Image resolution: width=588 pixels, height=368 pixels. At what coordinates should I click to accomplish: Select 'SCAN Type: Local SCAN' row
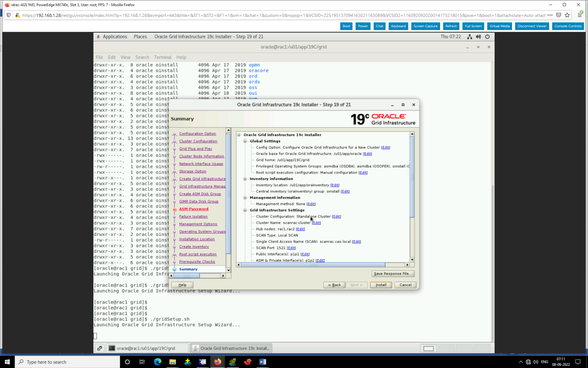(277, 235)
